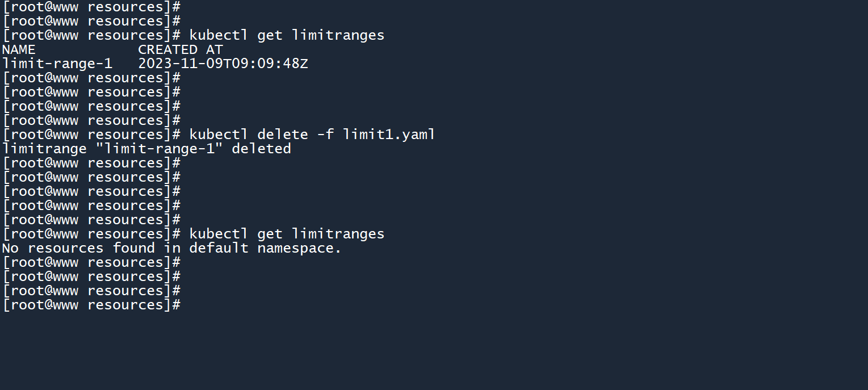This screenshot has height=390, width=868.
Task: Click the word "limitrange" in deletion output
Action: (x=44, y=149)
